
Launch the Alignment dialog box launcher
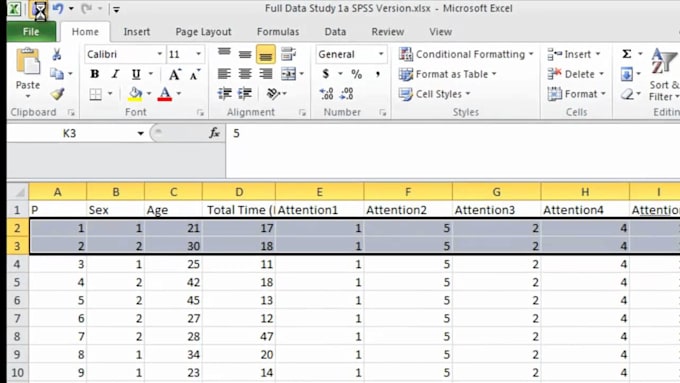click(302, 113)
